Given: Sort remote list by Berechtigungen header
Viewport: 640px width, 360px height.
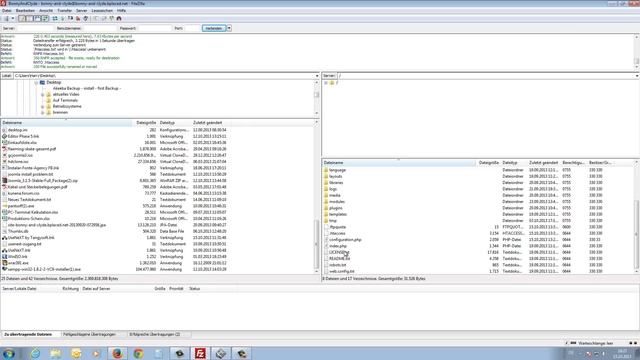Looking at the screenshot, I should coord(573,163).
